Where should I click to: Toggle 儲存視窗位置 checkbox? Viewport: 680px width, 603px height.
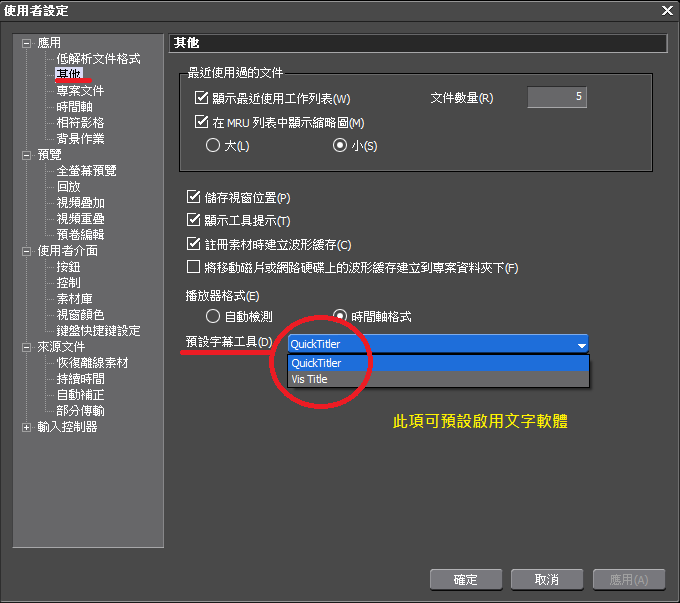tap(194, 197)
